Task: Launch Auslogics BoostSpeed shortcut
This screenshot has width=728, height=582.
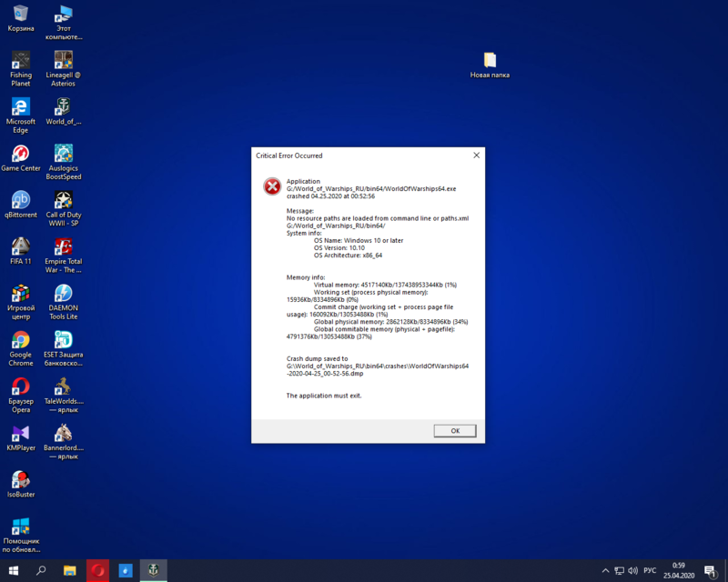Action: coord(64,162)
